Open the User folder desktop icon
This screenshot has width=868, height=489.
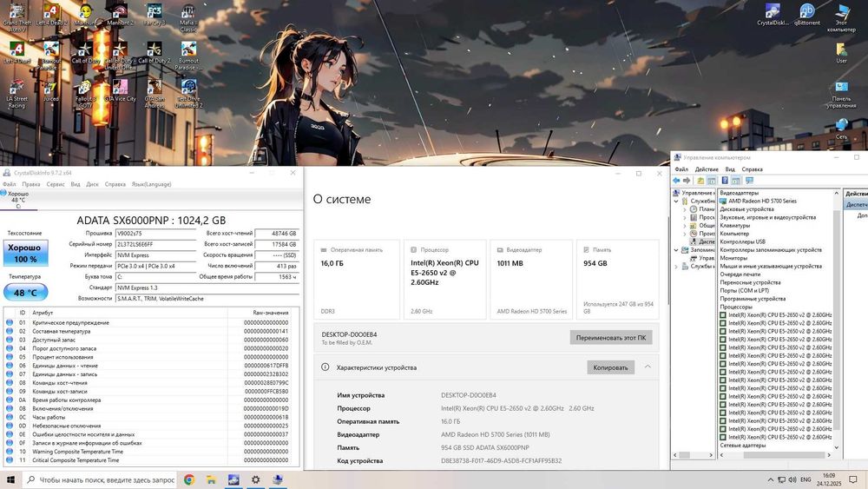(x=841, y=53)
